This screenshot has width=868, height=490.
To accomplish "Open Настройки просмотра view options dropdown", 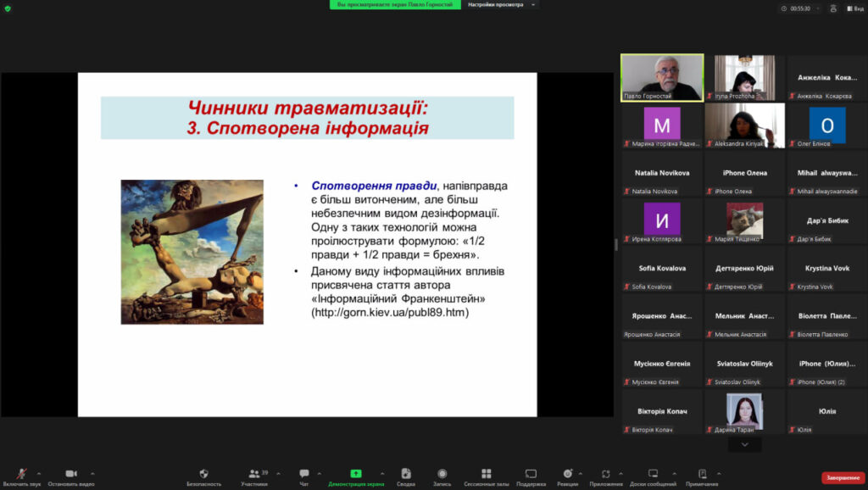I will click(502, 5).
